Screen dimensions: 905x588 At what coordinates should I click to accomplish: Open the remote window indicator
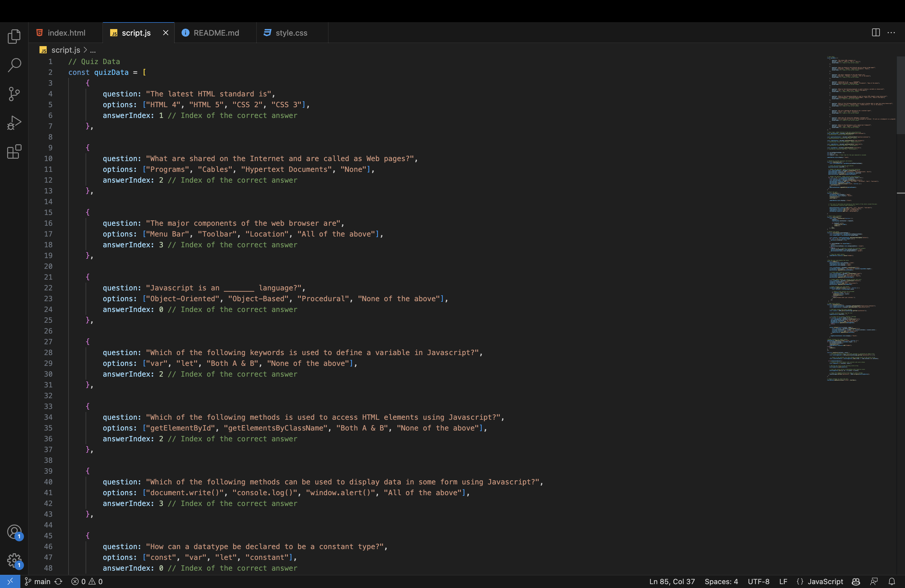pos(10,581)
